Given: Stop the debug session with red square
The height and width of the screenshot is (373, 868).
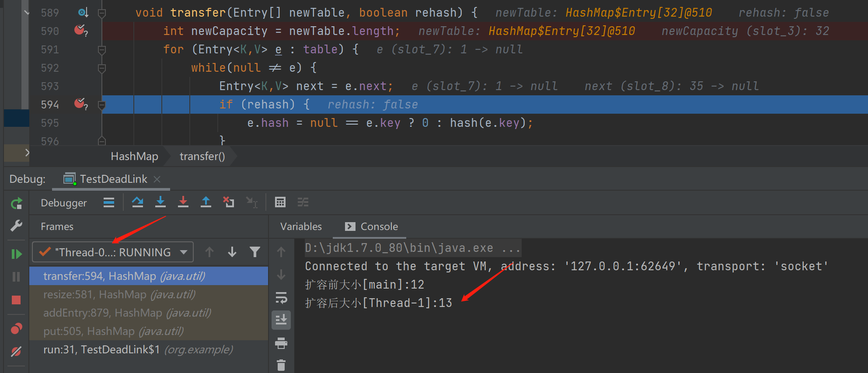Looking at the screenshot, I should click(16, 300).
